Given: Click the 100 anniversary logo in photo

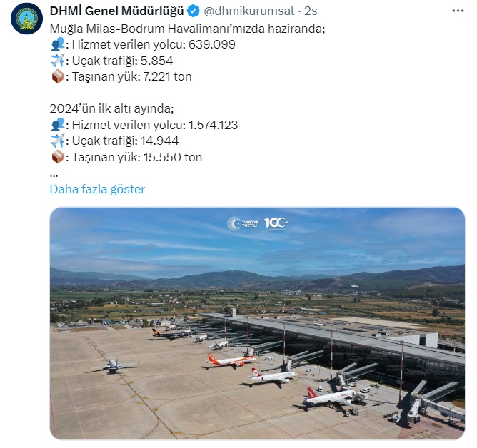Looking at the screenshot, I should coord(276,223).
